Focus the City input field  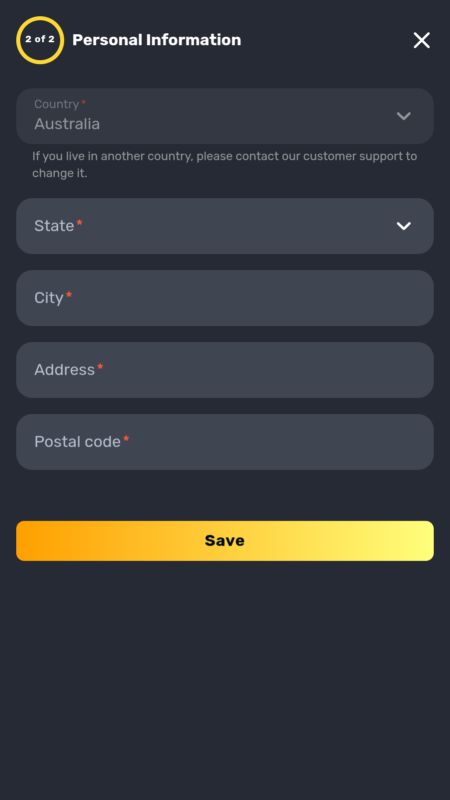coord(225,298)
